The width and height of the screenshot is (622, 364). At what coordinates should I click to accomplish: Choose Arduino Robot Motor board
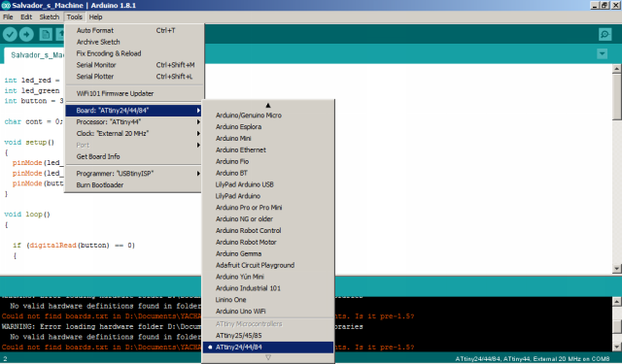pyautogui.click(x=268, y=242)
